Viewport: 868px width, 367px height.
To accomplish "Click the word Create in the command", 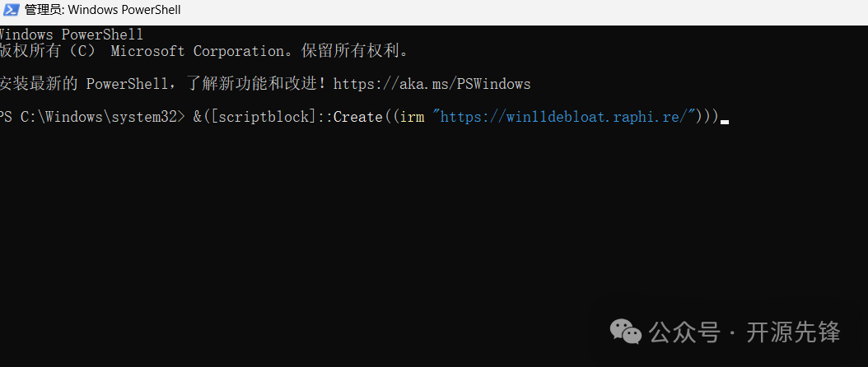I will (357, 117).
